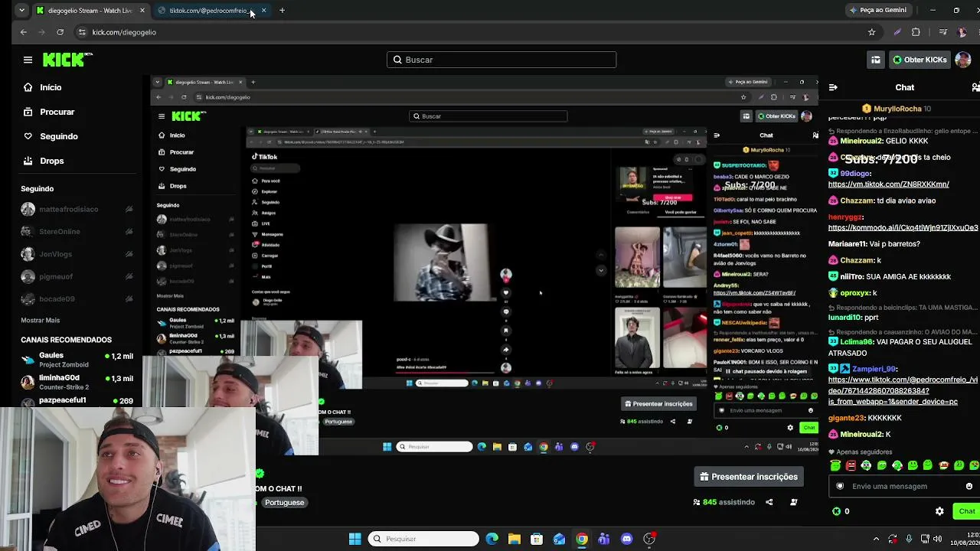Expand recommended channels with Mostrar Mais
This screenshot has width=980, height=551.
point(40,320)
